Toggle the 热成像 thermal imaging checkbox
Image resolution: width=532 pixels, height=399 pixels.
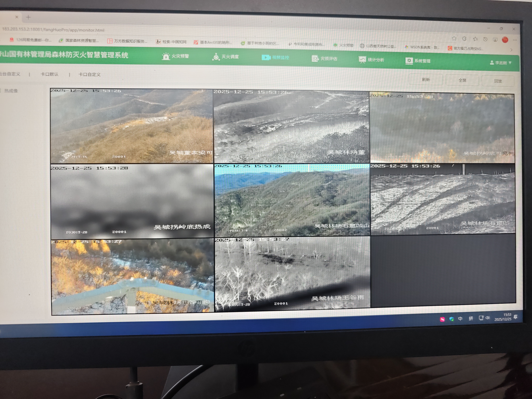point(1,91)
